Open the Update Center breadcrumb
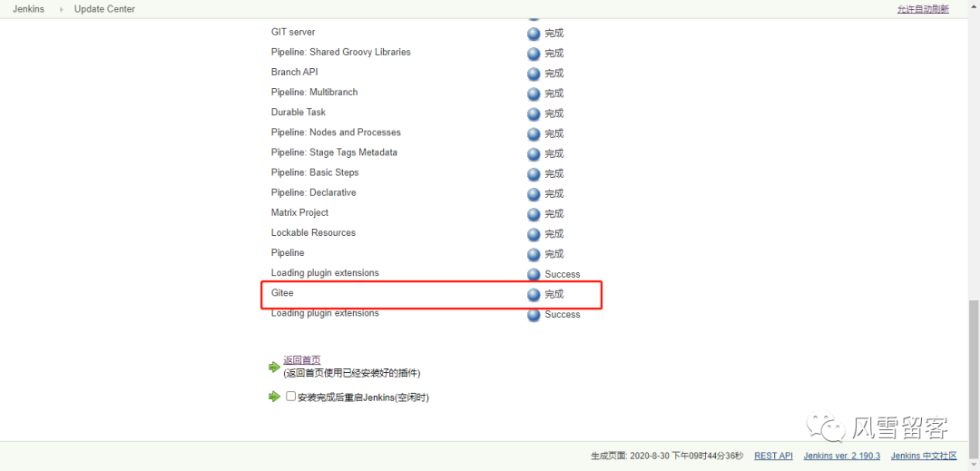This screenshot has height=471, width=980. tap(104, 9)
